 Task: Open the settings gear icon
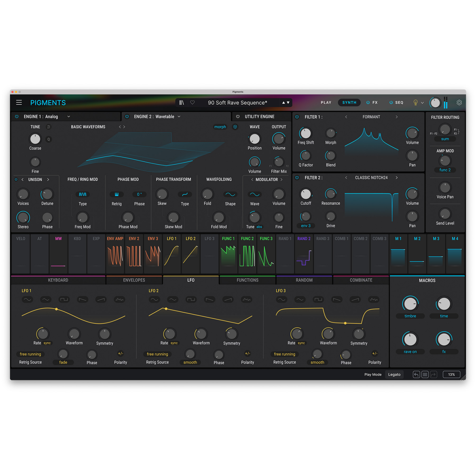tap(459, 103)
